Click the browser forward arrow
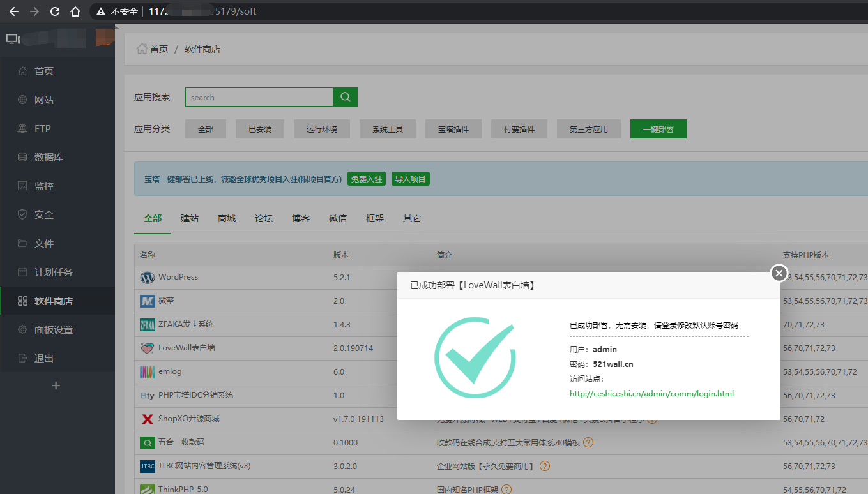 (x=34, y=11)
